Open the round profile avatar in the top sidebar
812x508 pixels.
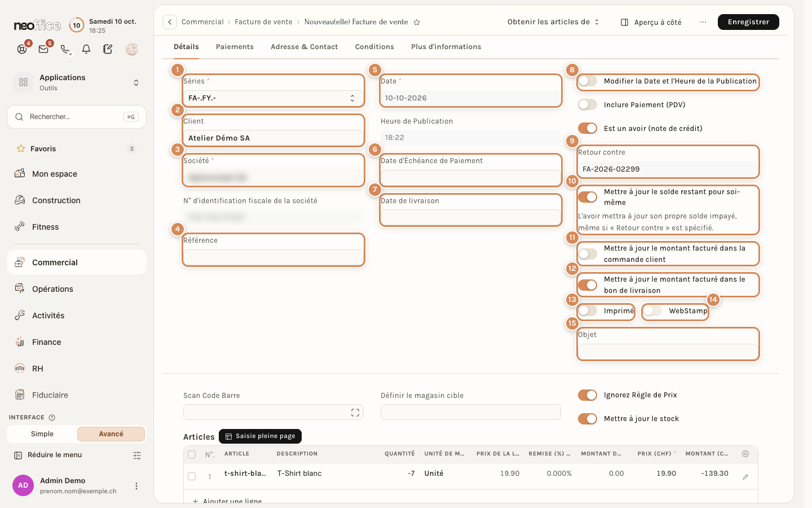pos(132,49)
